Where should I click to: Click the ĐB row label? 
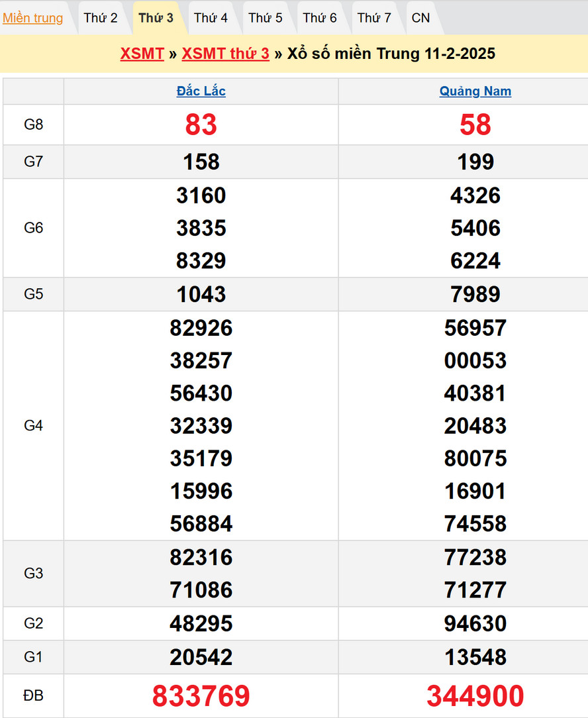(x=33, y=695)
